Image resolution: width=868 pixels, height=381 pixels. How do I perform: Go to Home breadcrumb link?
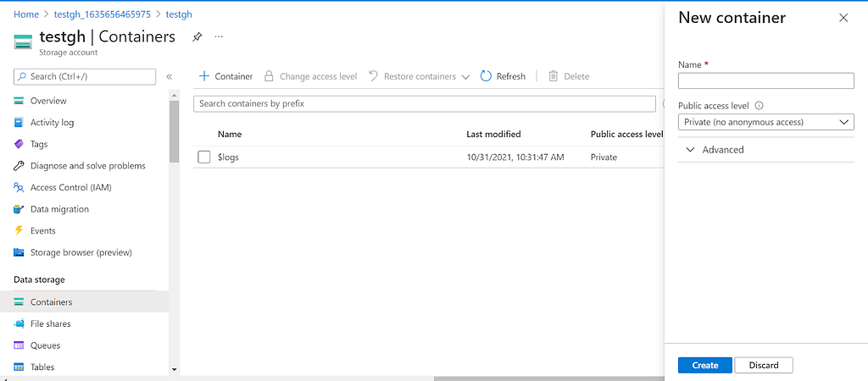pos(26,14)
